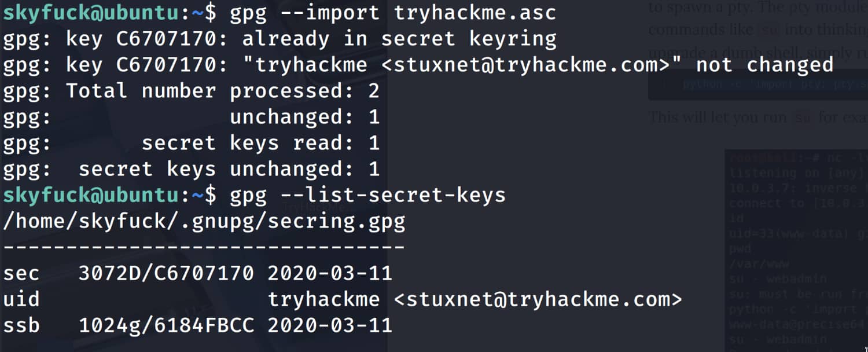The width and height of the screenshot is (868, 352).
Task: Click the "gpg --import tryhackme.asc" command text
Action: [x=393, y=13]
